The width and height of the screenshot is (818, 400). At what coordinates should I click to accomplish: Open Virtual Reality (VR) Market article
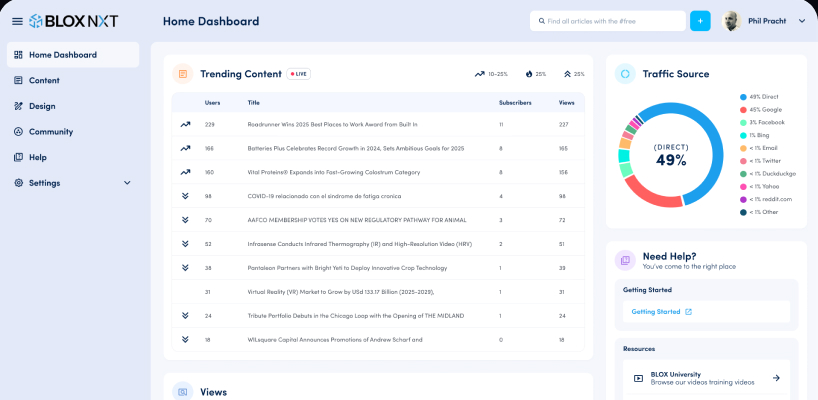click(341, 292)
